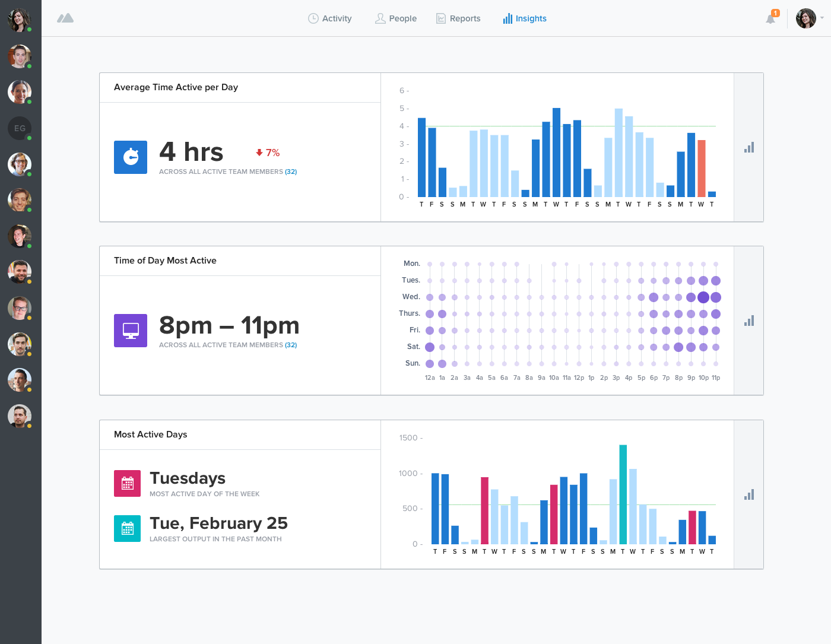Click the stopwatch icon on the Average Time card
Image resolution: width=831 pixels, height=644 pixels.
point(130,157)
